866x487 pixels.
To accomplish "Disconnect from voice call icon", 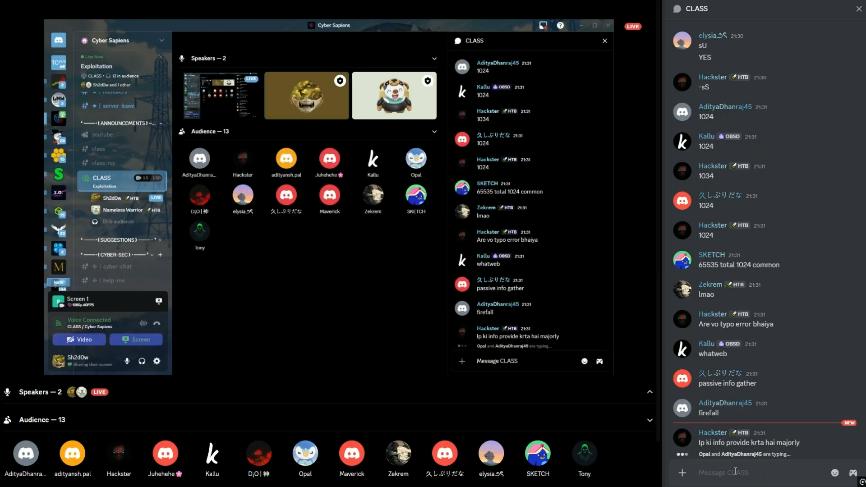I will click(x=157, y=323).
